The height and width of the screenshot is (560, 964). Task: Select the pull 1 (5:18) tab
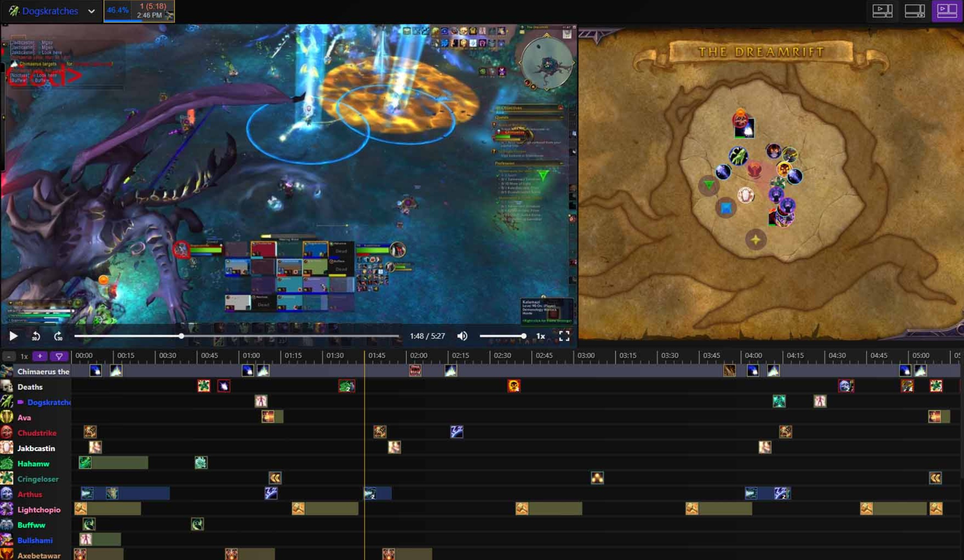pos(139,11)
